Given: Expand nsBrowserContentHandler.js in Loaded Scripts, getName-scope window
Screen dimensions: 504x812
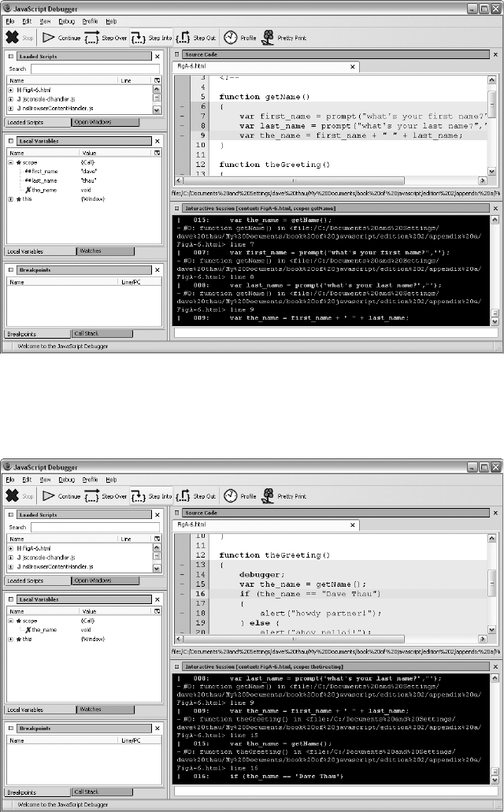Looking at the screenshot, I should tap(11, 109).
